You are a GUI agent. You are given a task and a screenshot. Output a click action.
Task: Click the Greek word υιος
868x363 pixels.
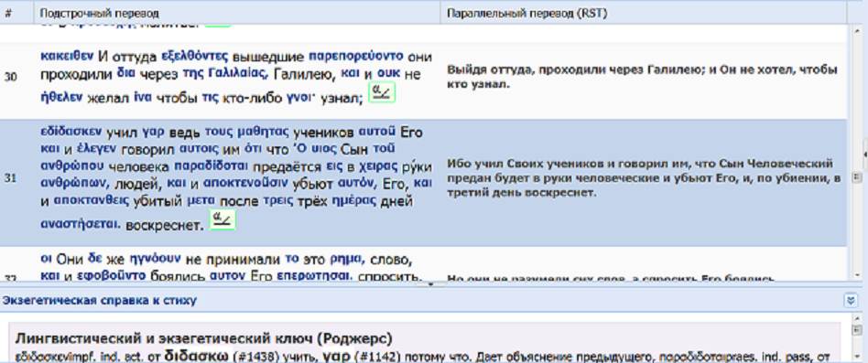(x=323, y=149)
